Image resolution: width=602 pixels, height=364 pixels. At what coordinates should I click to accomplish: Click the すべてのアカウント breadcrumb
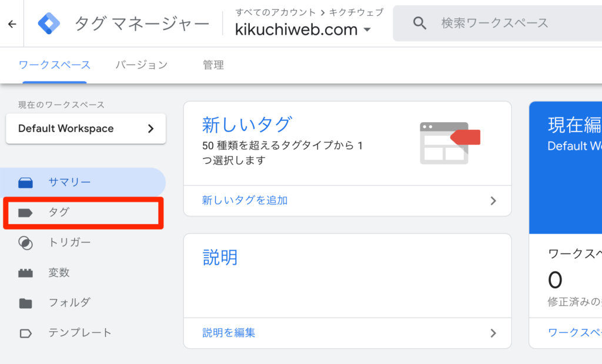[275, 13]
